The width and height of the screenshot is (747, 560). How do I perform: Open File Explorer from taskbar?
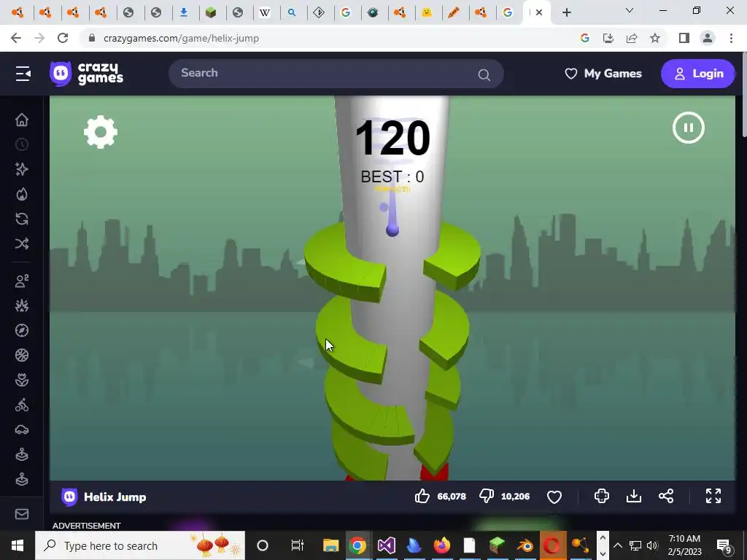click(330, 545)
